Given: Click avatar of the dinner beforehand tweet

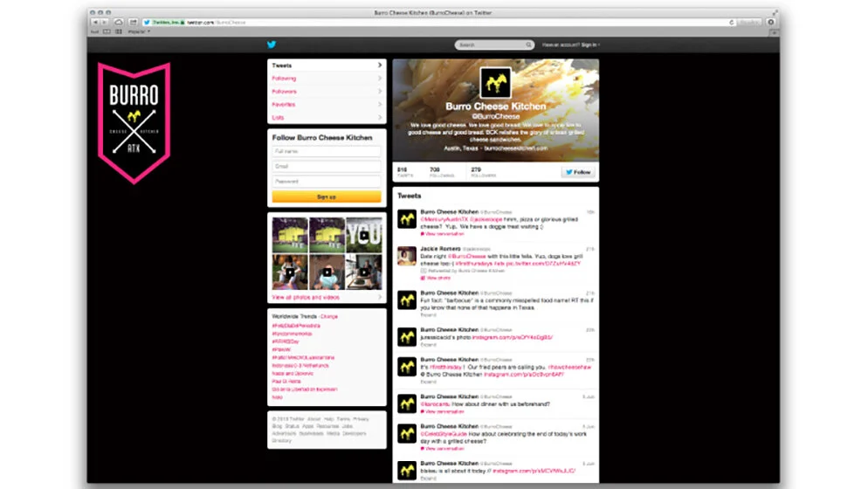Looking at the screenshot, I should [x=407, y=403].
